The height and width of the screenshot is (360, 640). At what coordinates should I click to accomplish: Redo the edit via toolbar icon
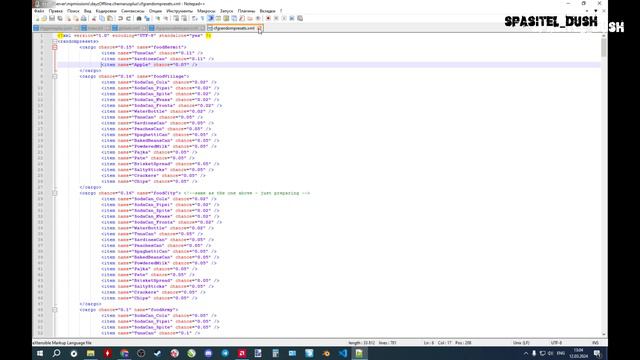[128, 18]
